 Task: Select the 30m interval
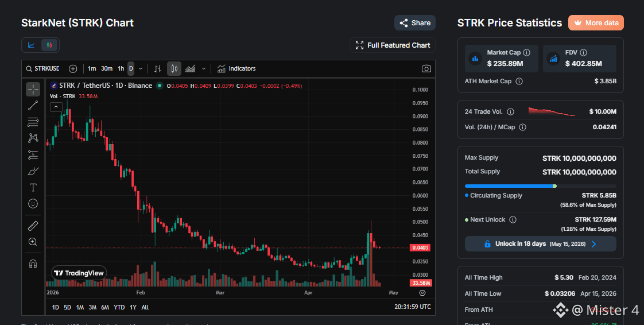[x=107, y=68]
